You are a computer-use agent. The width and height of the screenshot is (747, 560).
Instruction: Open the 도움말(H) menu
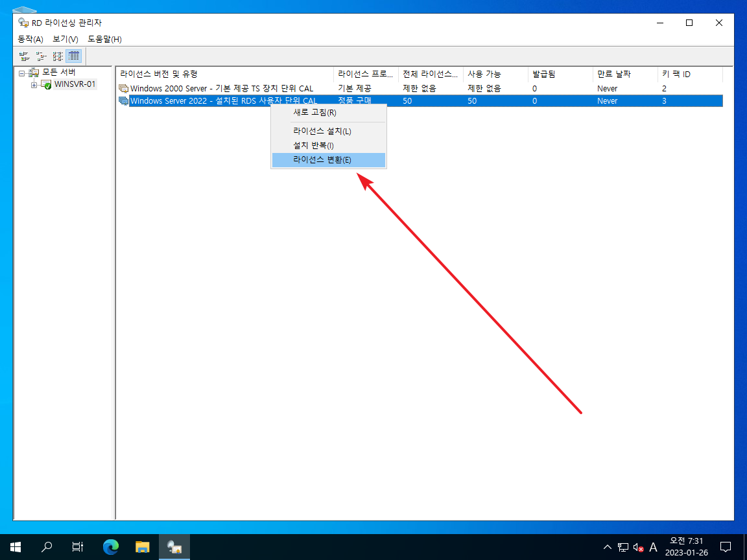pyautogui.click(x=104, y=39)
